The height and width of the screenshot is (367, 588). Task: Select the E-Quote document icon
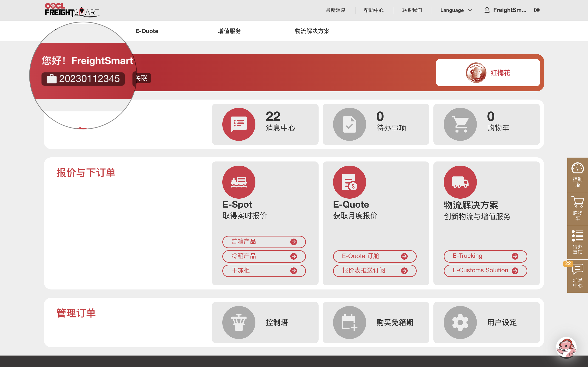(349, 182)
